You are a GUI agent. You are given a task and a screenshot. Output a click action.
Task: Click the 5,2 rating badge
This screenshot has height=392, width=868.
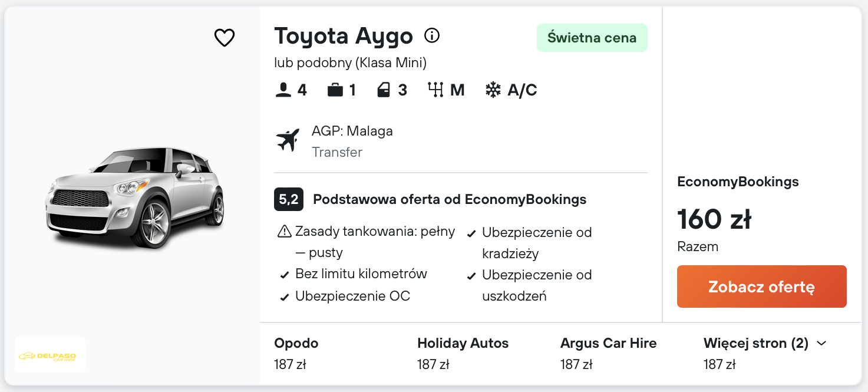pyautogui.click(x=288, y=199)
